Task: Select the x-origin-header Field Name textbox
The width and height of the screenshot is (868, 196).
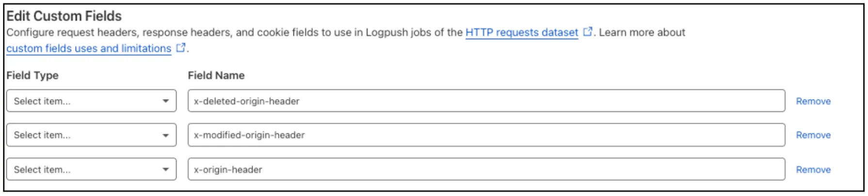Action: [486, 170]
